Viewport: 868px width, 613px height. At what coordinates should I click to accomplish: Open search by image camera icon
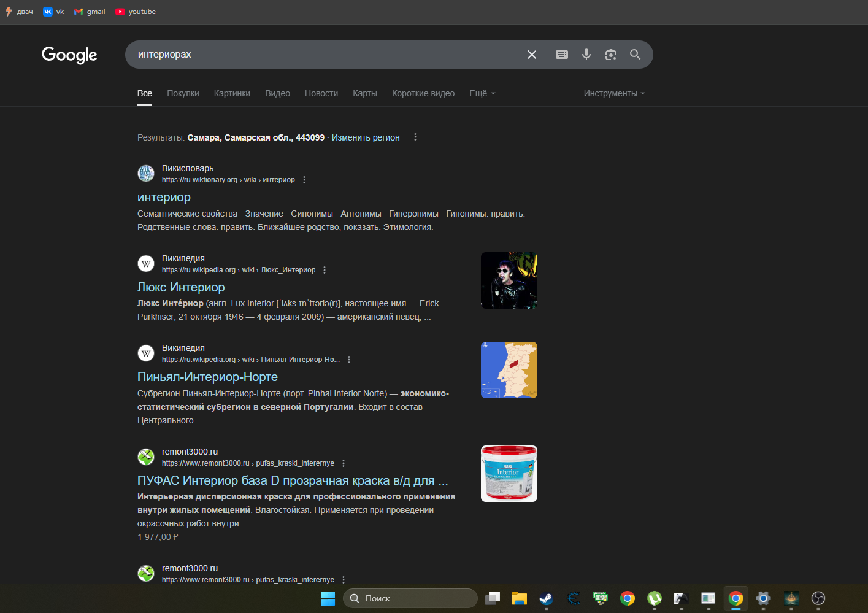(x=611, y=55)
